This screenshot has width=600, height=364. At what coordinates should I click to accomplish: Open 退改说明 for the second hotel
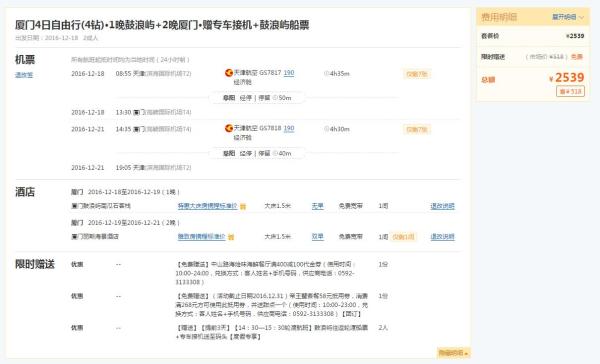coord(442,237)
